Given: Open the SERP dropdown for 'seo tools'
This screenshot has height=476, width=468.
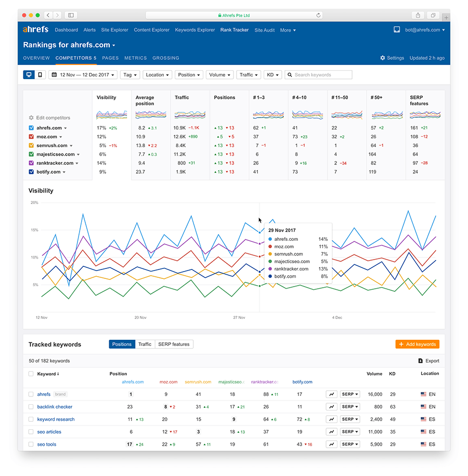Looking at the screenshot, I should pos(349,444).
